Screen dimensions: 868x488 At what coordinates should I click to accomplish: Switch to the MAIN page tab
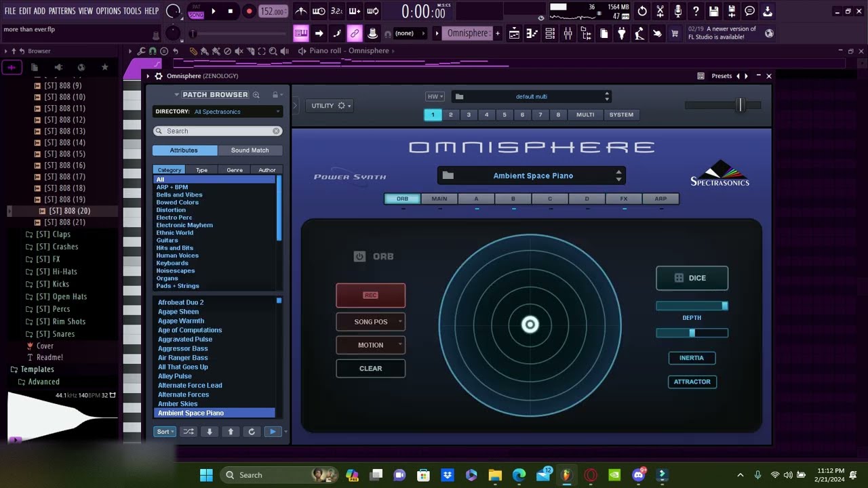click(439, 199)
